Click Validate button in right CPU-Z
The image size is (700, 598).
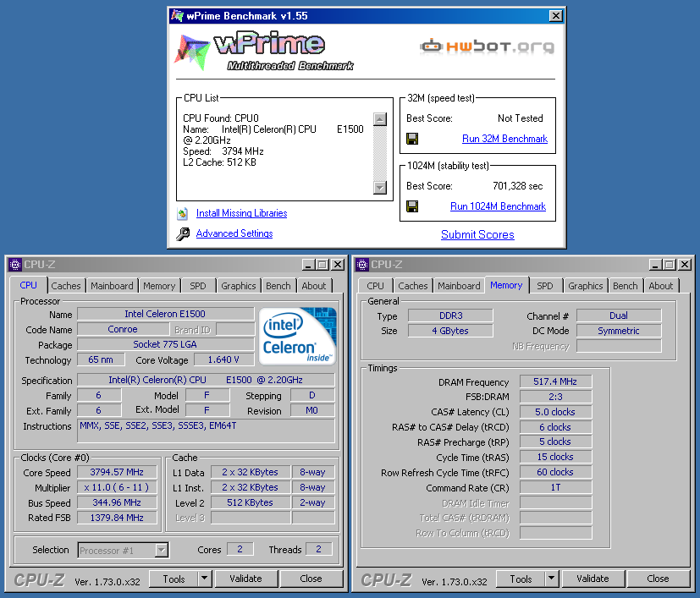pyautogui.click(x=593, y=579)
